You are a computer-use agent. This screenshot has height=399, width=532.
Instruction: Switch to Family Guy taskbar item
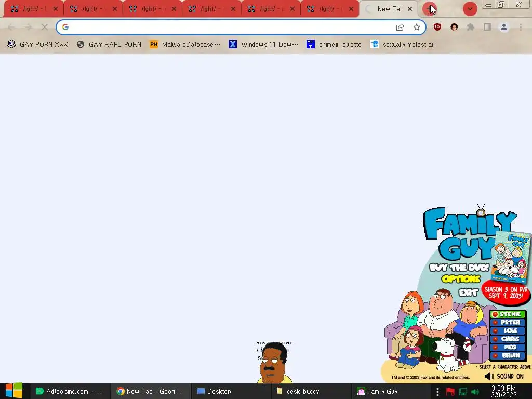pyautogui.click(x=390, y=392)
